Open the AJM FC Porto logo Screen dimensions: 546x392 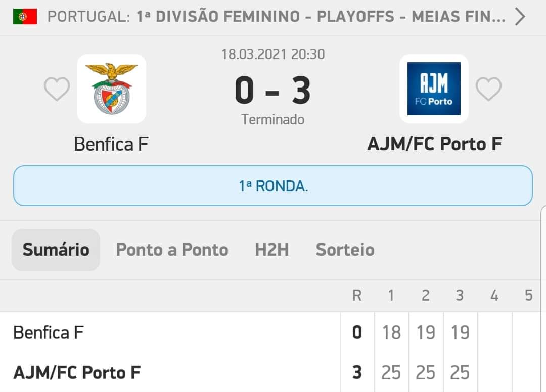pyautogui.click(x=434, y=89)
